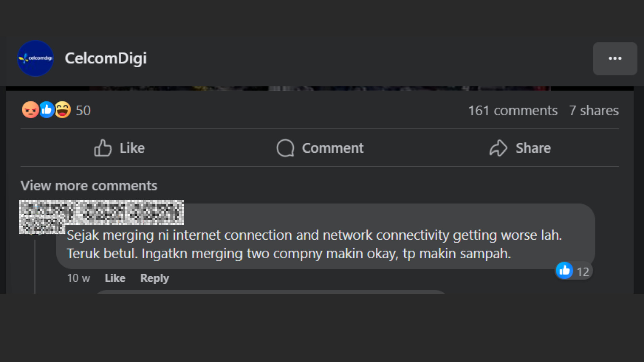
Task: Open the three-dots post options menu
Action: (x=615, y=59)
